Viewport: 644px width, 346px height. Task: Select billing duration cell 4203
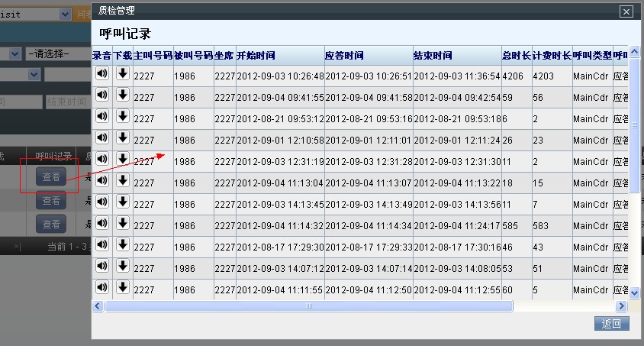[x=552, y=76]
